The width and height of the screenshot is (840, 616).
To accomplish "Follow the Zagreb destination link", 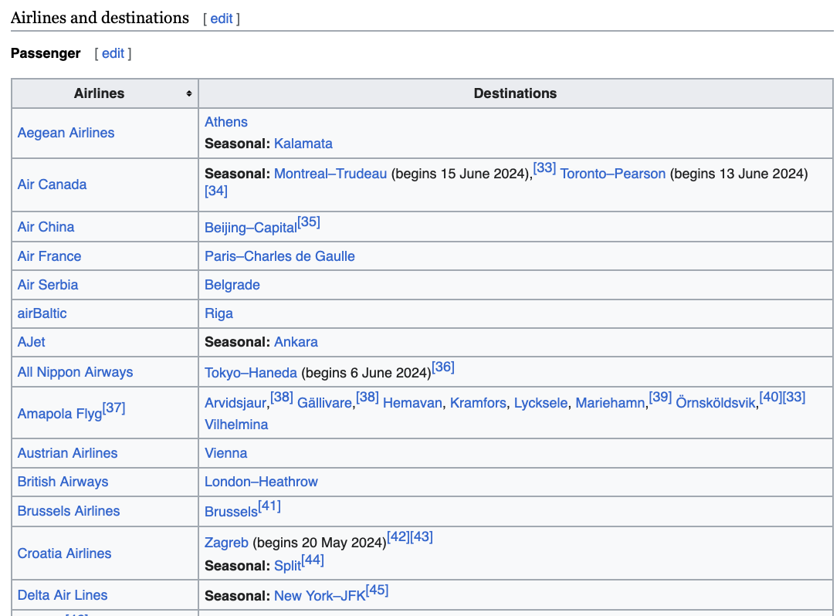I will click(227, 543).
